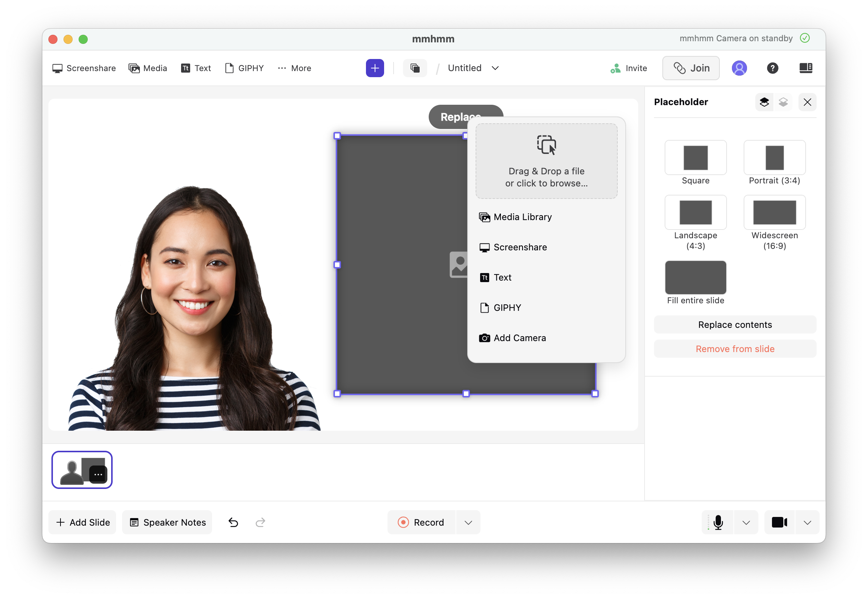Viewport: 868px width, 599px height.
Task: Click the user profile avatar icon
Action: (x=739, y=68)
